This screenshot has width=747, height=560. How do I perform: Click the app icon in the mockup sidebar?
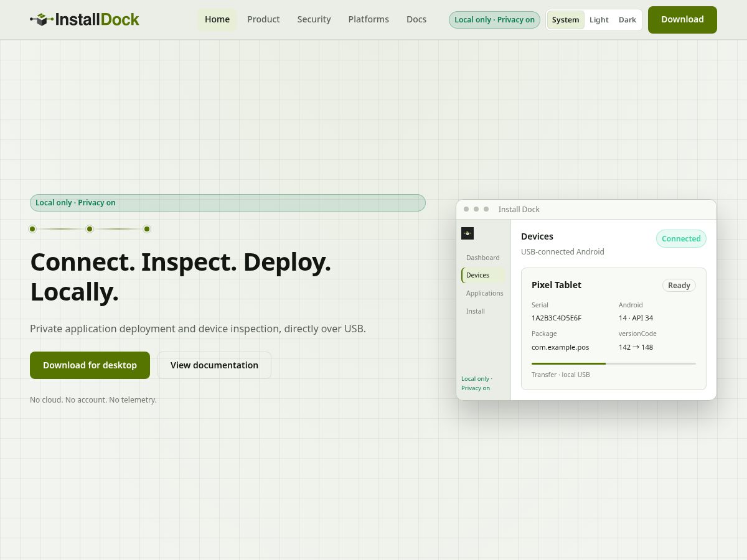[467, 233]
